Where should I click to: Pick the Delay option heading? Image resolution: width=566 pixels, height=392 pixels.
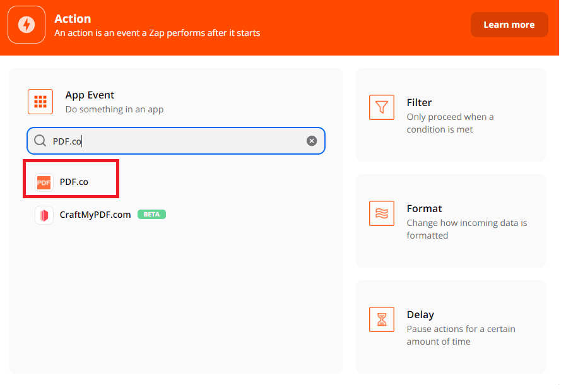coord(420,314)
